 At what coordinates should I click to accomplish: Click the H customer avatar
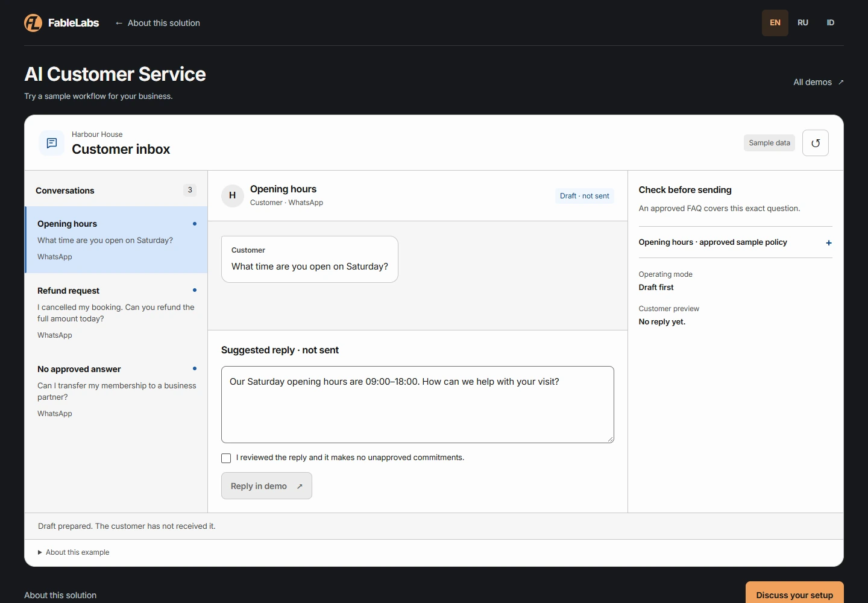pyautogui.click(x=233, y=195)
